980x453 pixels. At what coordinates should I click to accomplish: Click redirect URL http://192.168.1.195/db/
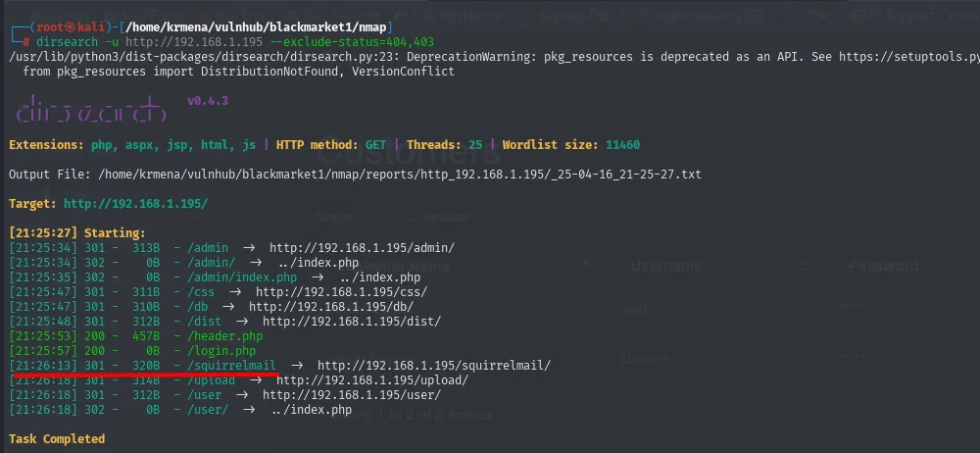click(x=331, y=307)
